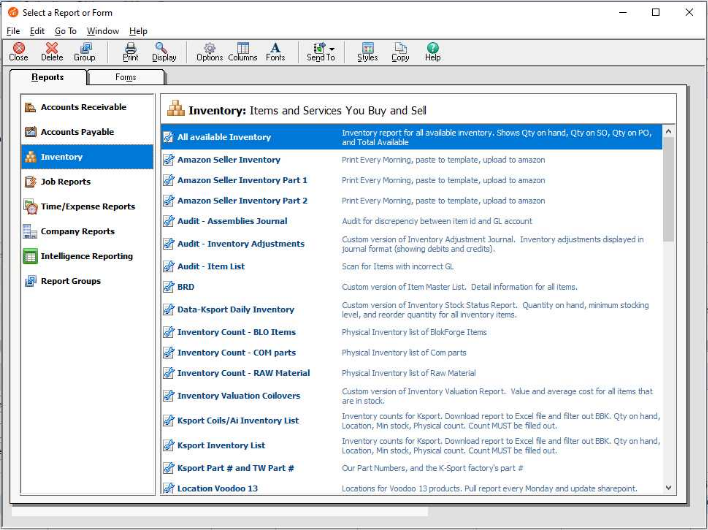Select Ksport Inventory List report
This screenshot has height=530, width=708.
[x=412, y=446]
